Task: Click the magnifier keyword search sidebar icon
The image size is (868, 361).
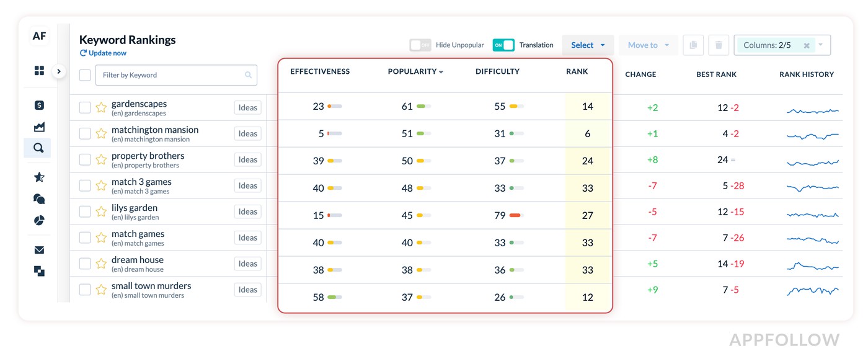Action: click(x=38, y=148)
